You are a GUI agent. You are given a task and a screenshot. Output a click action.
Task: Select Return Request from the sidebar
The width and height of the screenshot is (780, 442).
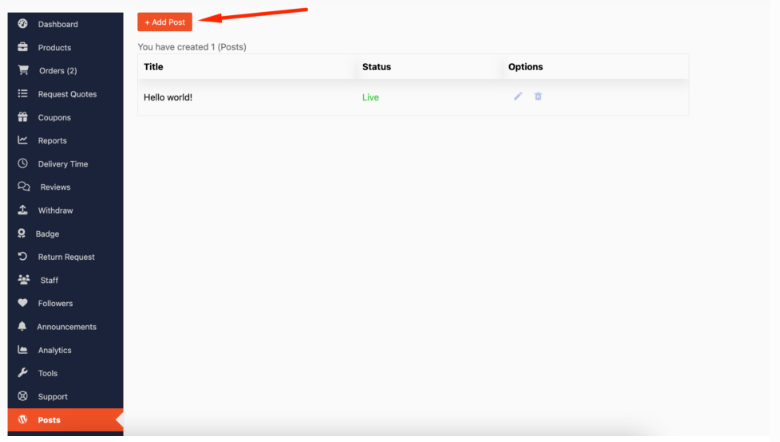[66, 257]
